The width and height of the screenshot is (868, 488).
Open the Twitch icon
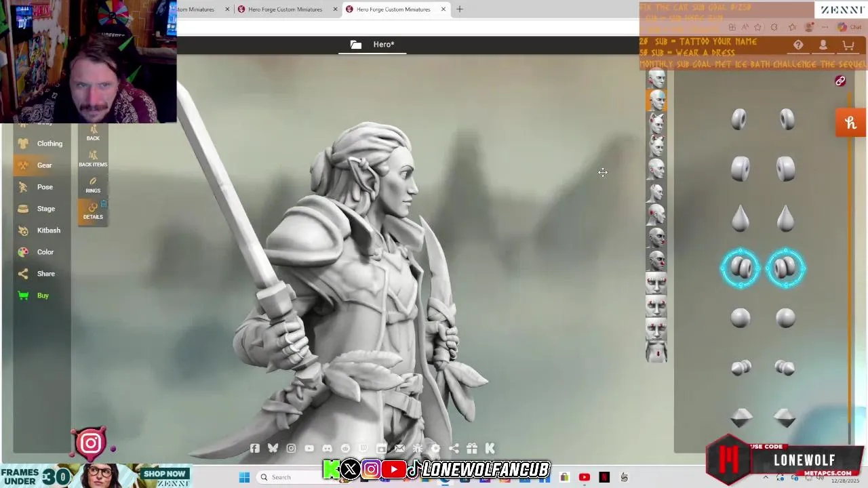click(x=363, y=449)
